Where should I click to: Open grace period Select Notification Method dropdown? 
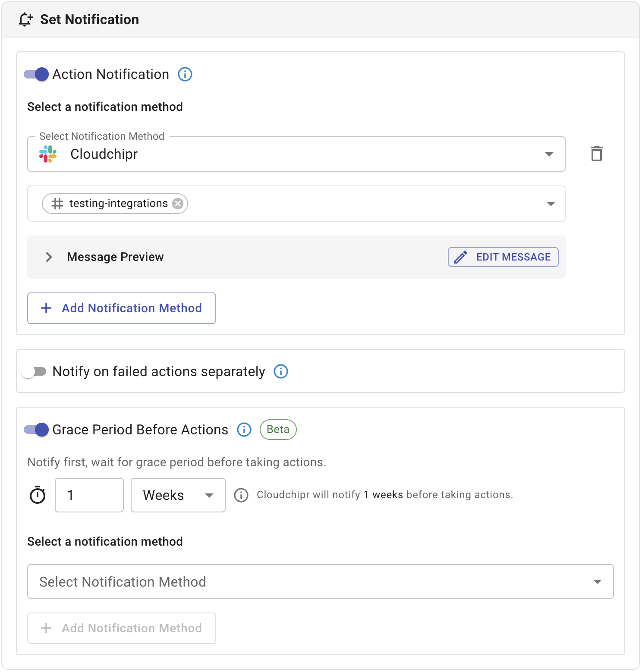pyautogui.click(x=320, y=581)
